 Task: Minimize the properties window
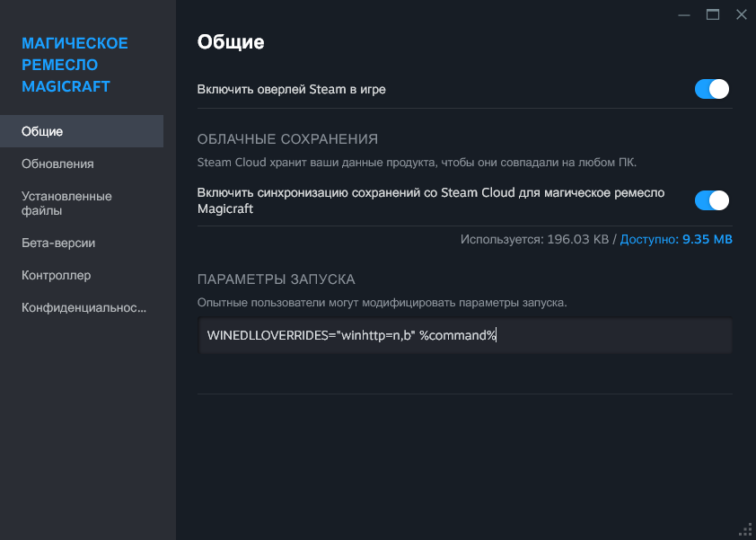pos(686,14)
